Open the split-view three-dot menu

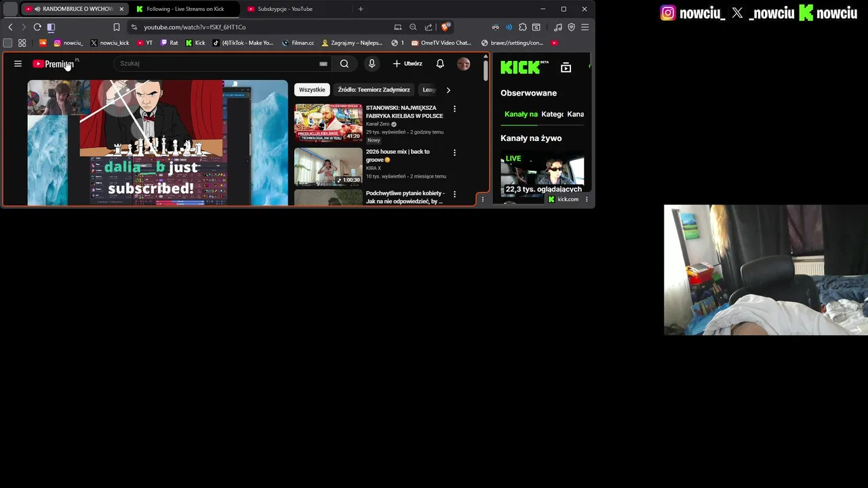[x=483, y=199]
